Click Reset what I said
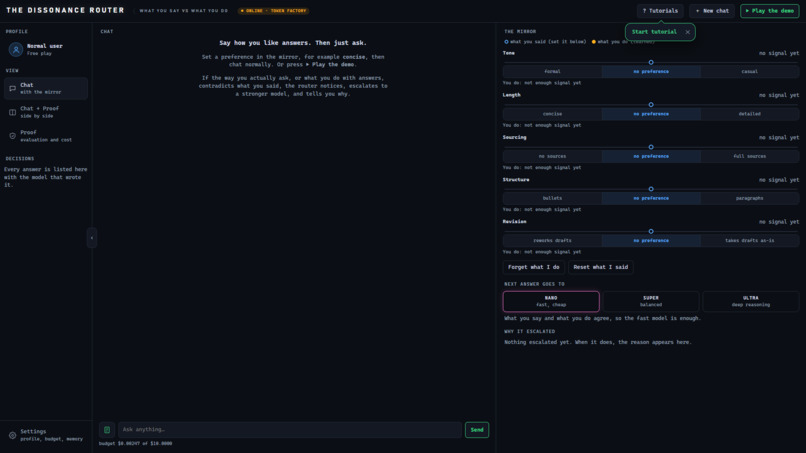Screen dimensions: 806x453 pyautogui.click(x=600, y=267)
